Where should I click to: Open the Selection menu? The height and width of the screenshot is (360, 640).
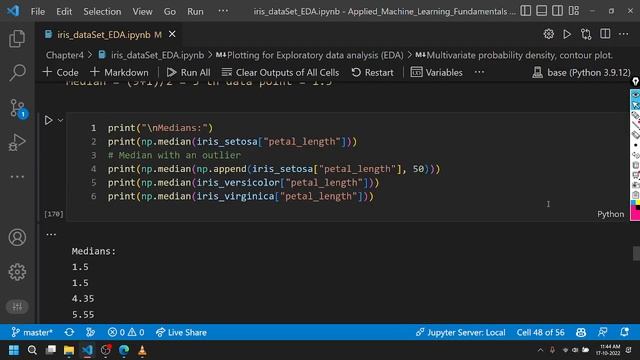click(x=102, y=11)
